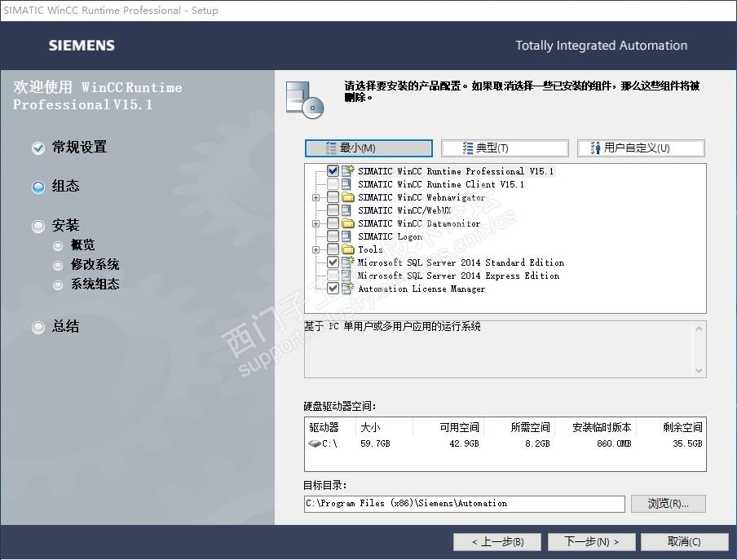Select the 修改系统 sub-step in sidebar
Screen dimensions: 737x560
[95, 264]
